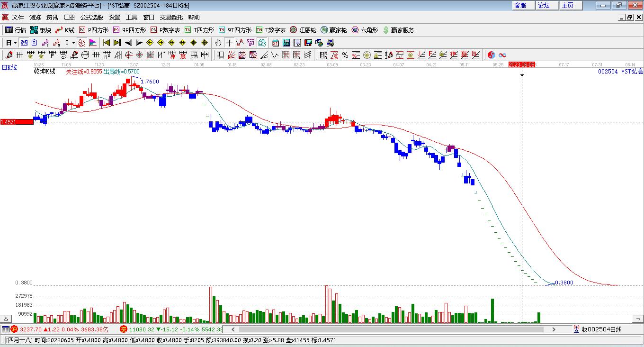Step back with the black left arrow
Screen dimensions: 644x347
tap(128, 43)
